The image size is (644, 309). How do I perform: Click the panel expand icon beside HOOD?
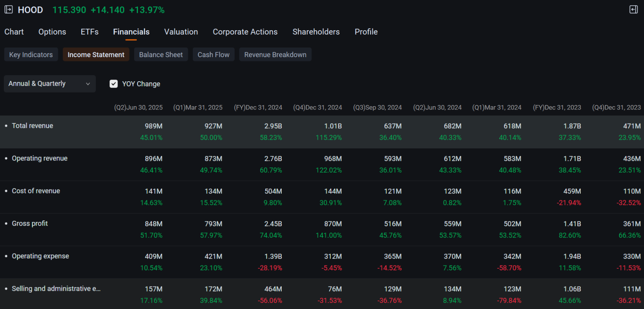tap(8, 10)
